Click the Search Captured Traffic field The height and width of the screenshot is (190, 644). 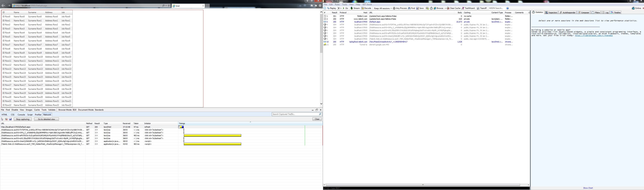(x=295, y=114)
